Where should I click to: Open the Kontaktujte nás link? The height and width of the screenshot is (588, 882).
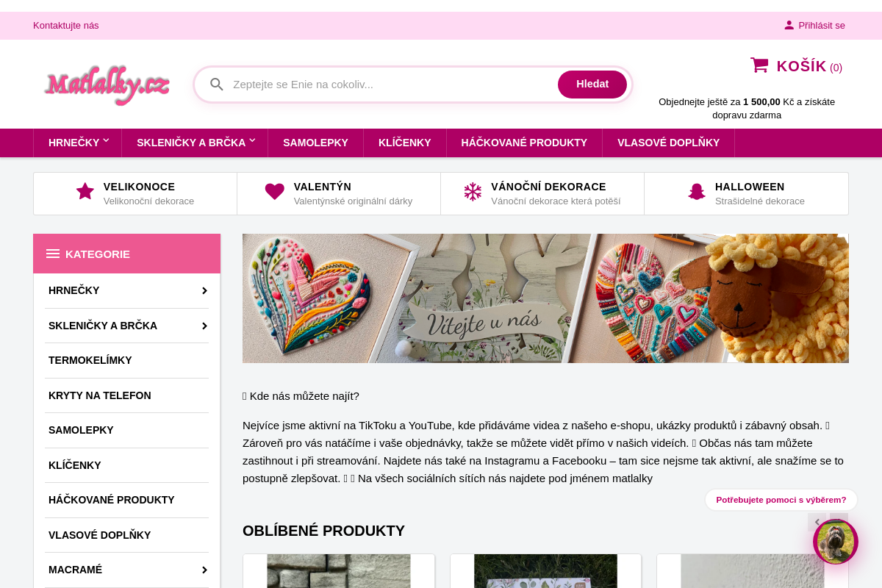pyautogui.click(x=66, y=25)
